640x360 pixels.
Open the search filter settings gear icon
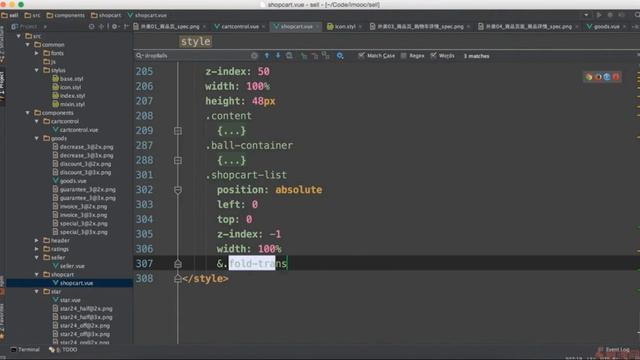(340, 56)
